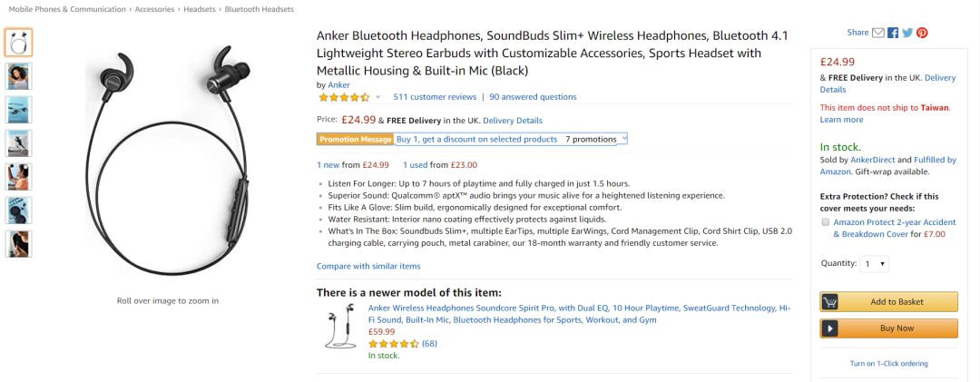The height and width of the screenshot is (382, 980).
Task: Open Bluetooth Headsets breadcrumb link
Action: click(x=260, y=9)
